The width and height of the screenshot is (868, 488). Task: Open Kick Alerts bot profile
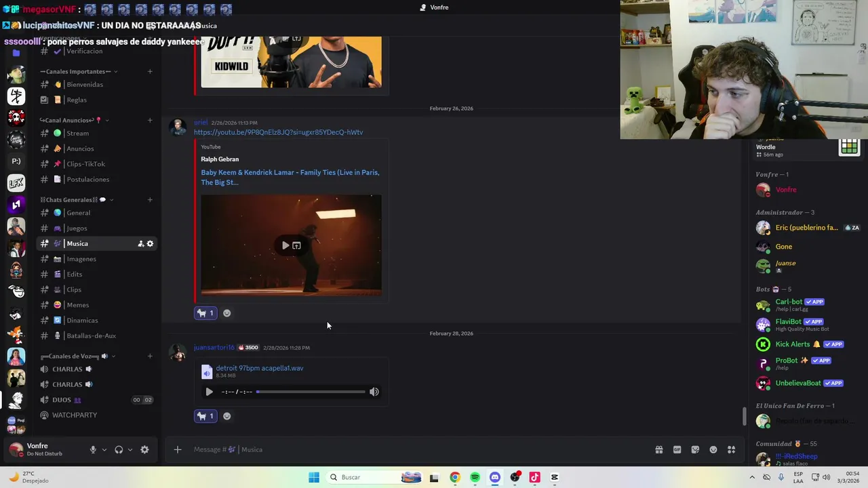[807, 344]
